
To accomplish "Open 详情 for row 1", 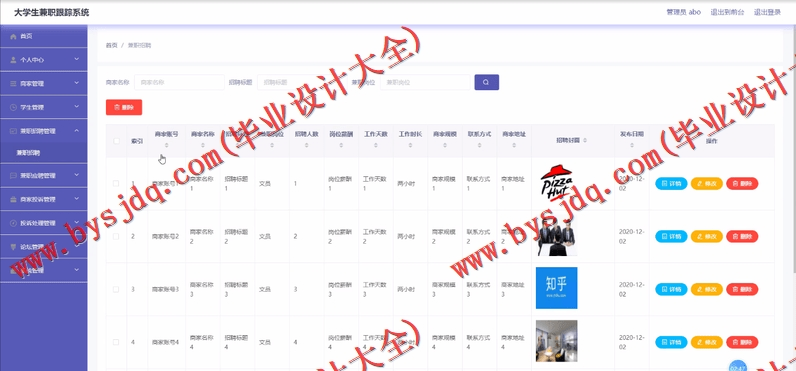I will pos(671,184).
